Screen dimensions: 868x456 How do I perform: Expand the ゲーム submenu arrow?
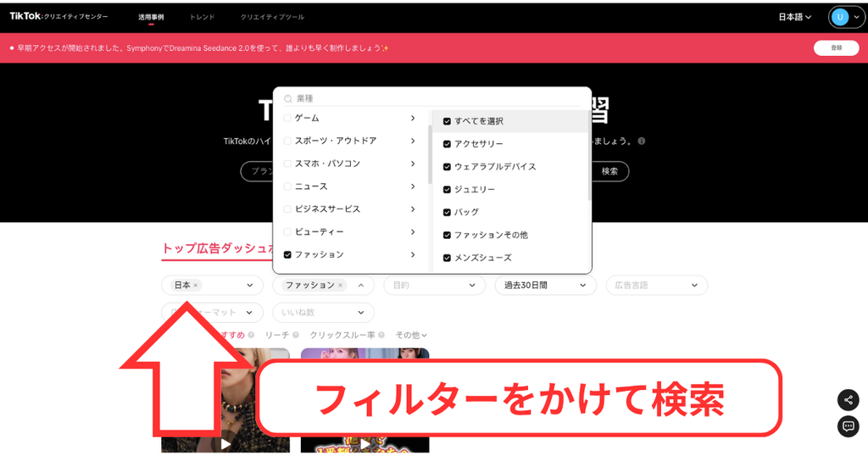413,118
